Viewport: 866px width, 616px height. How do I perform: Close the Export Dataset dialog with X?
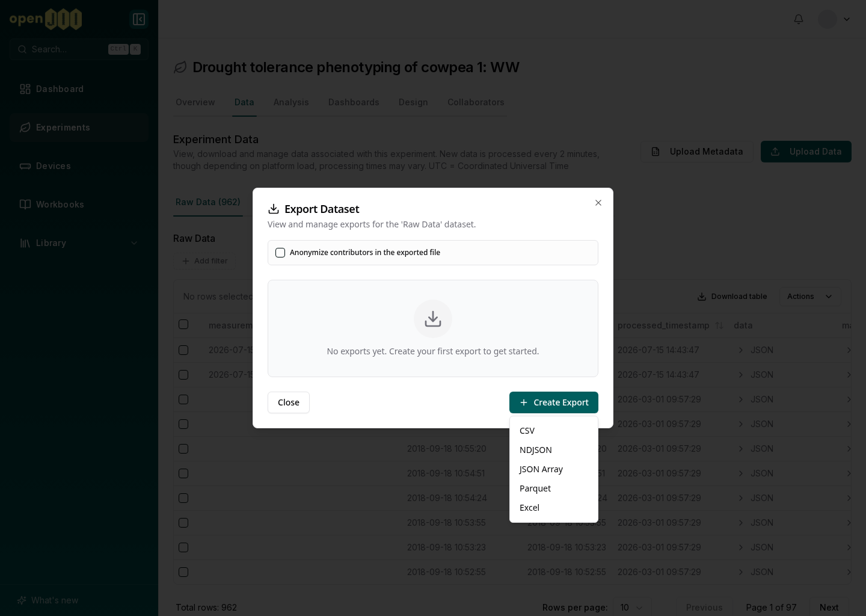pyautogui.click(x=598, y=203)
